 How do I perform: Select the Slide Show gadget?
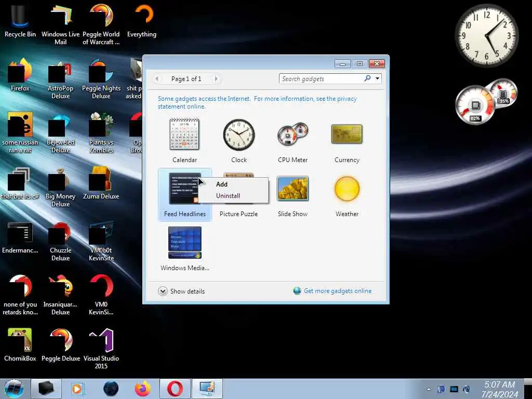coord(293,195)
